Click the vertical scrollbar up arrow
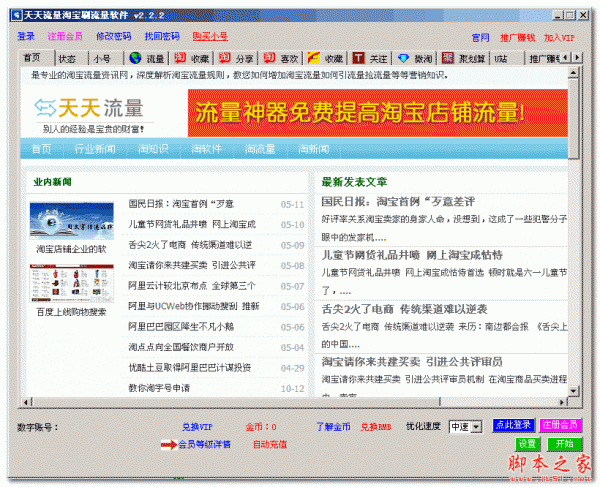Viewport: 600px width, 487px height. click(x=573, y=72)
